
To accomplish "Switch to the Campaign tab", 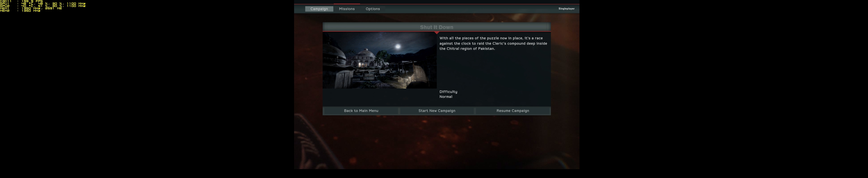I will tap(319, 9).
